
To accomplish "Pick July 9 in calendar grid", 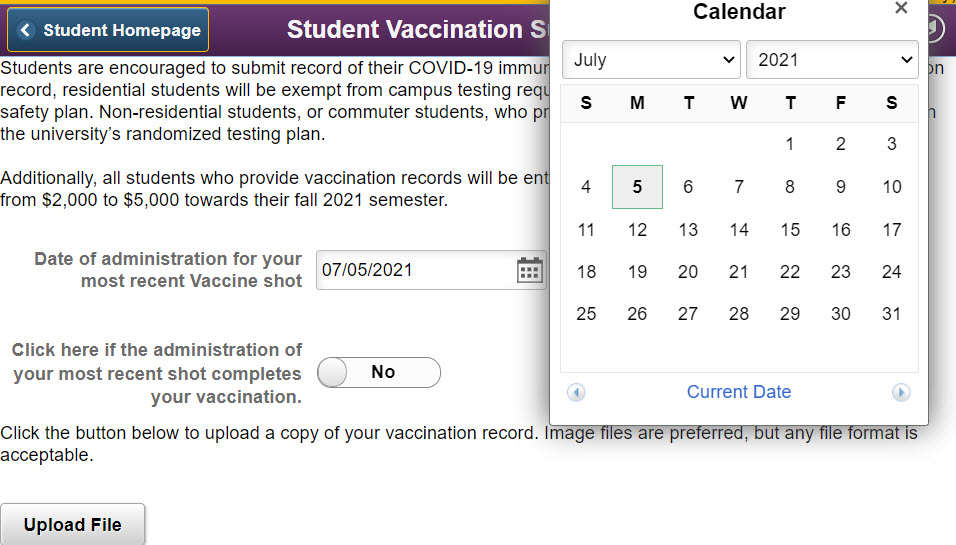I will (841, 187).
